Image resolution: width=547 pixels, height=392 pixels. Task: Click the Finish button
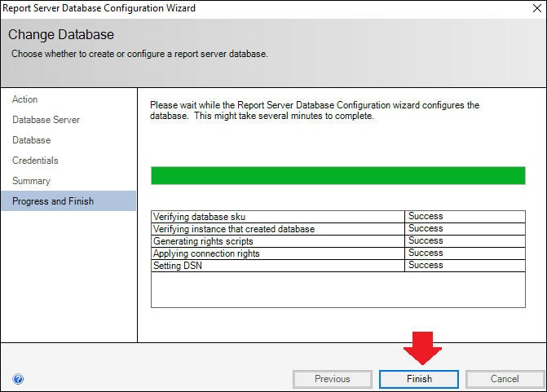419,379
